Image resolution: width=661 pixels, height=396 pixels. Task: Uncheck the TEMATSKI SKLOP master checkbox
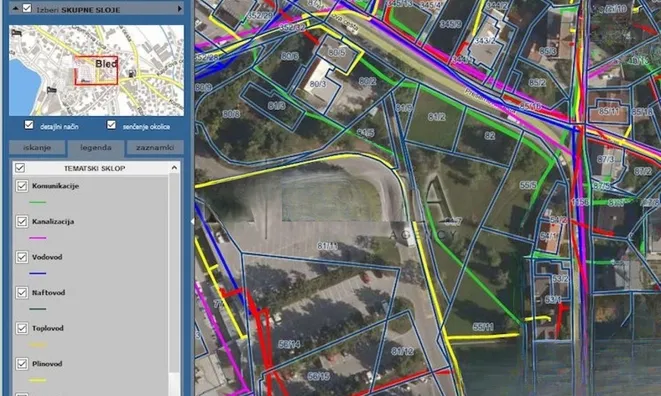click(20, 168)
